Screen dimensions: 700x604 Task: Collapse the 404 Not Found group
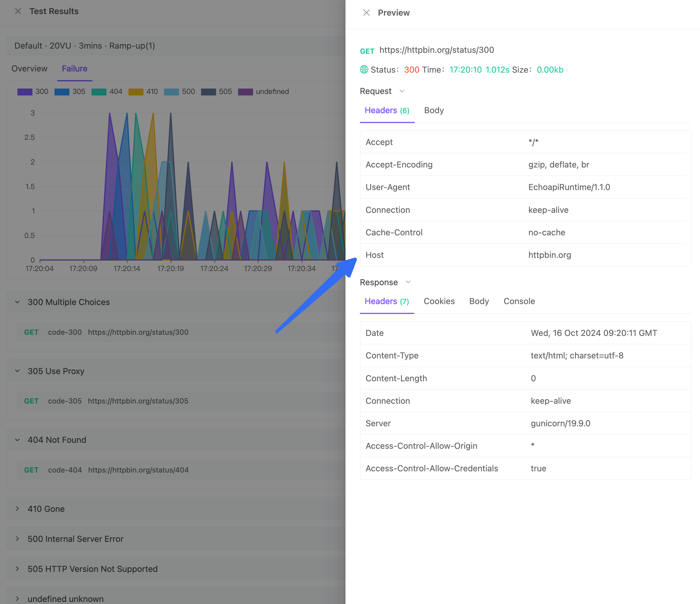[x=17, y=439]
